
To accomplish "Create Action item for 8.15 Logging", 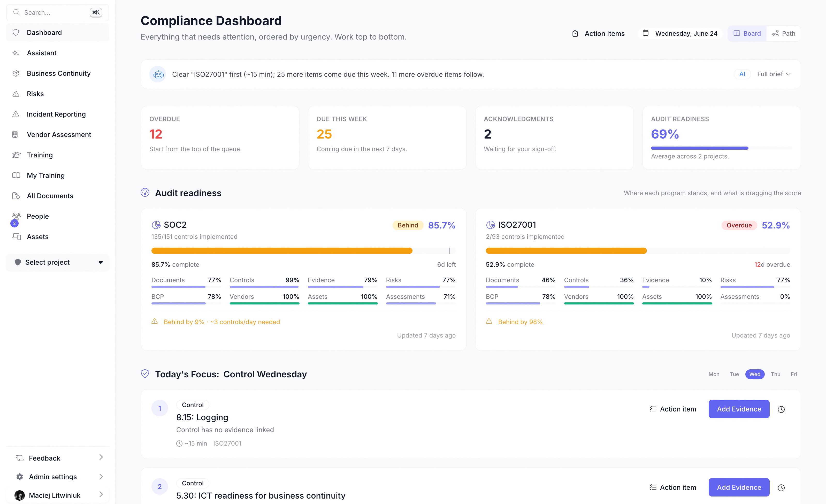I will (673, 409).
